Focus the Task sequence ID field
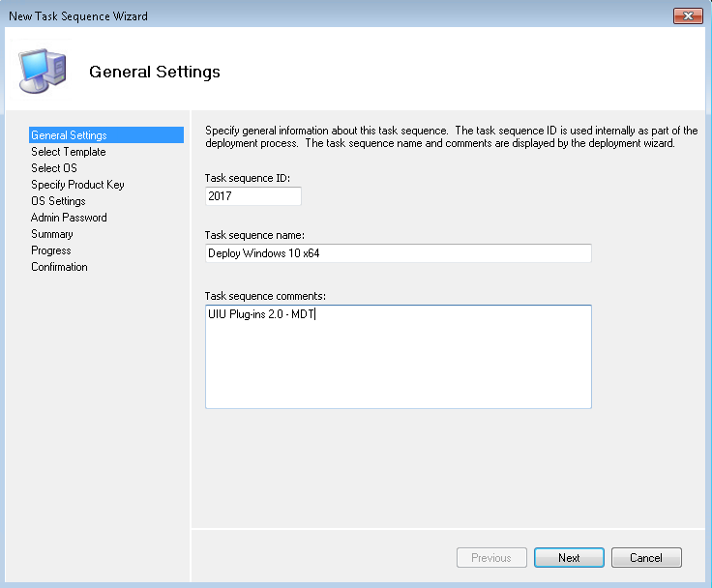Viewport: 712px width, 588px height. [x=253, y=196]
